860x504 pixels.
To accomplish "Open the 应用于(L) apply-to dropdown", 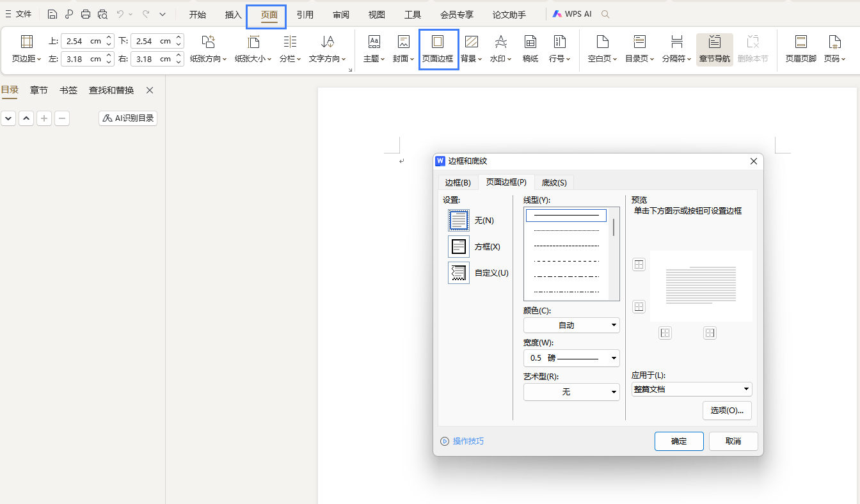I will coord(692,389).
